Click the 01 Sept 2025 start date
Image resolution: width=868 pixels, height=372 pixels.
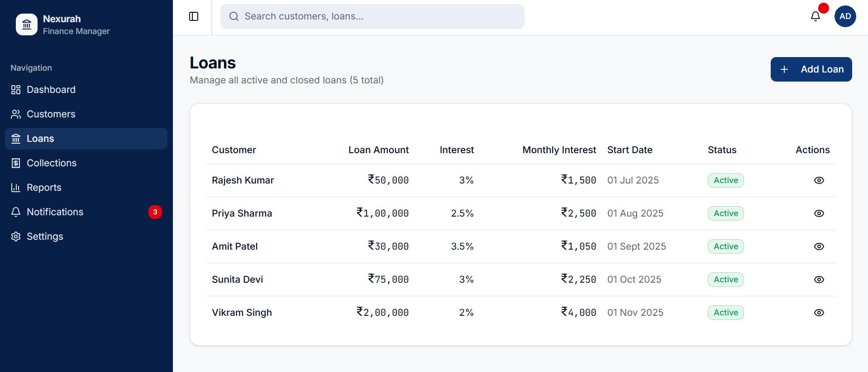636,246
